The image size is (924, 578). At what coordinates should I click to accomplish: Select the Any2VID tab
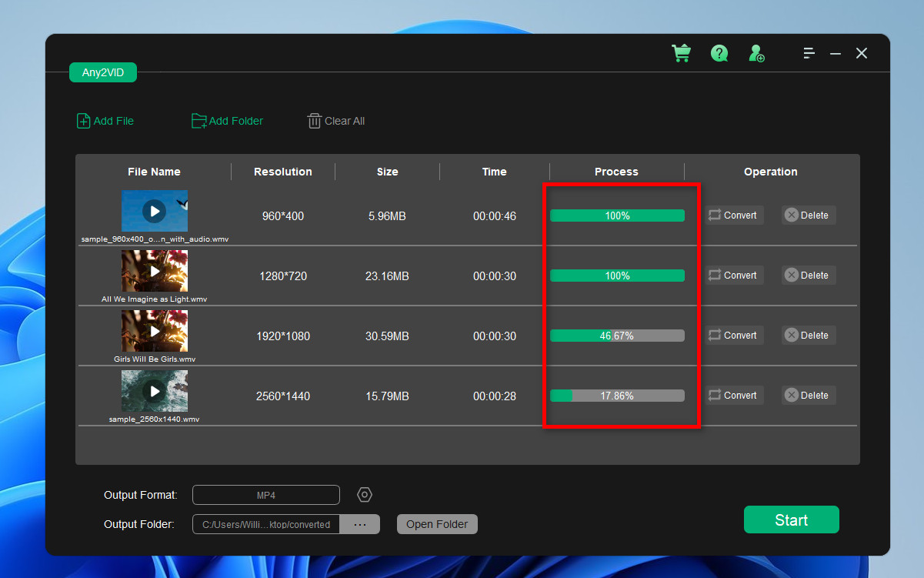(x=103, y=72)
